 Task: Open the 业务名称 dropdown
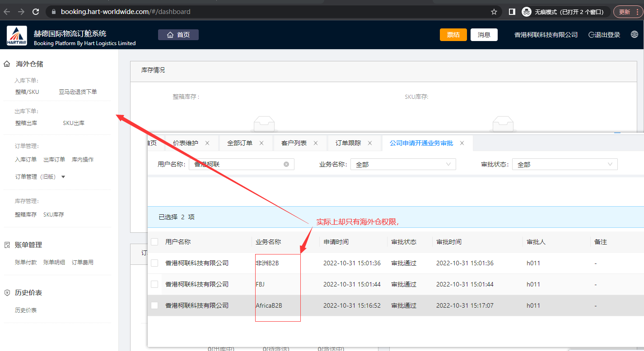(x=403, y=165)
